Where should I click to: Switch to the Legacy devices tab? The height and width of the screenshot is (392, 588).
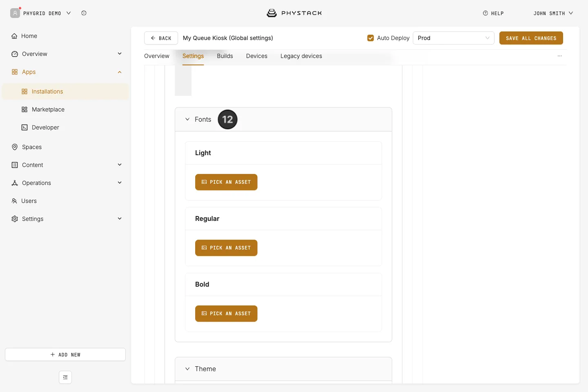pos(301,56)
